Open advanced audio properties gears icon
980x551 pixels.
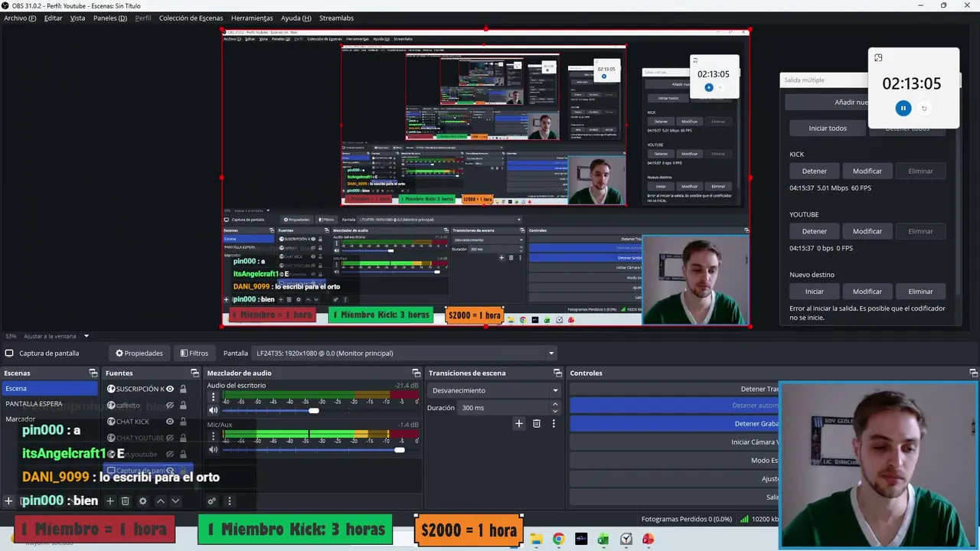pyautogui.click(x=212, y=501)
